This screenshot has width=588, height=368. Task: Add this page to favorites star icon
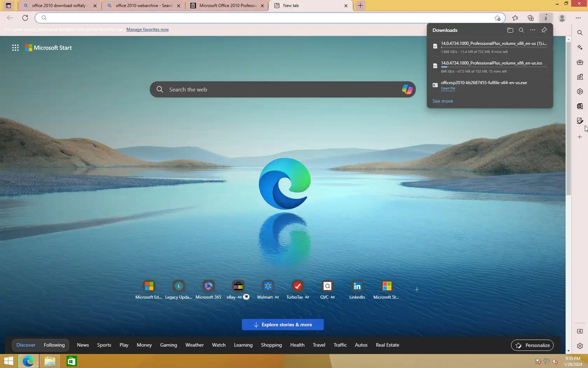497,18
